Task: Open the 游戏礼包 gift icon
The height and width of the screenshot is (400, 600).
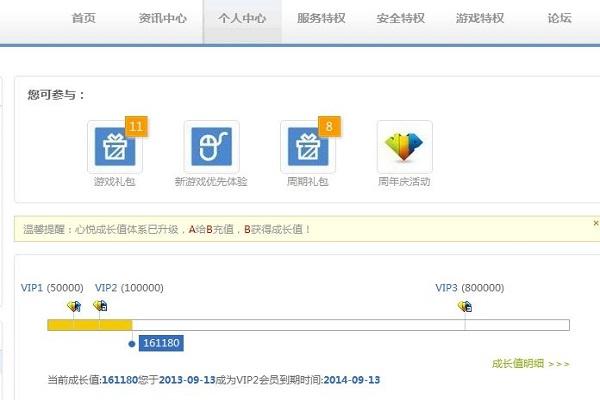Action: pyautogui.click(x=115, y=147)
